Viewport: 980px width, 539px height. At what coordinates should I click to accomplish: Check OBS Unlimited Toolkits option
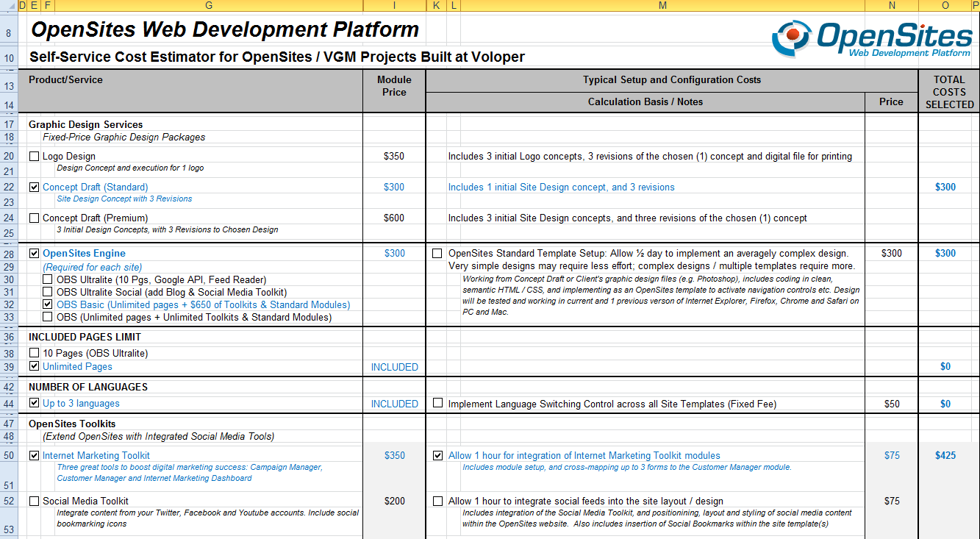[48, 317]
